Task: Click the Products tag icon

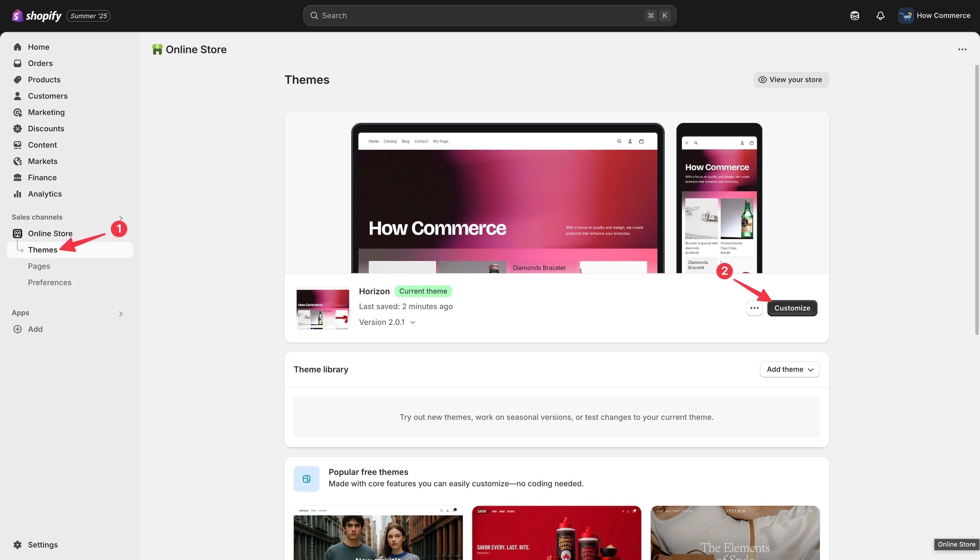Action: 17,80
